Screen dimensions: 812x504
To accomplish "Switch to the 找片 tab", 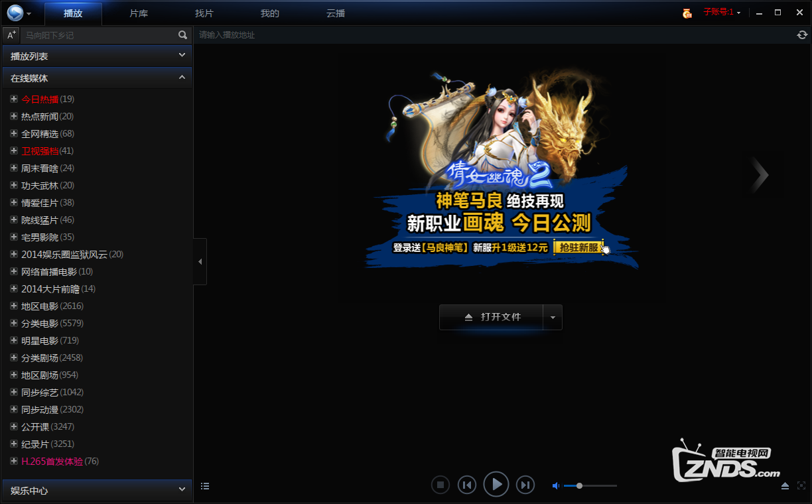I will coord(204,13).
